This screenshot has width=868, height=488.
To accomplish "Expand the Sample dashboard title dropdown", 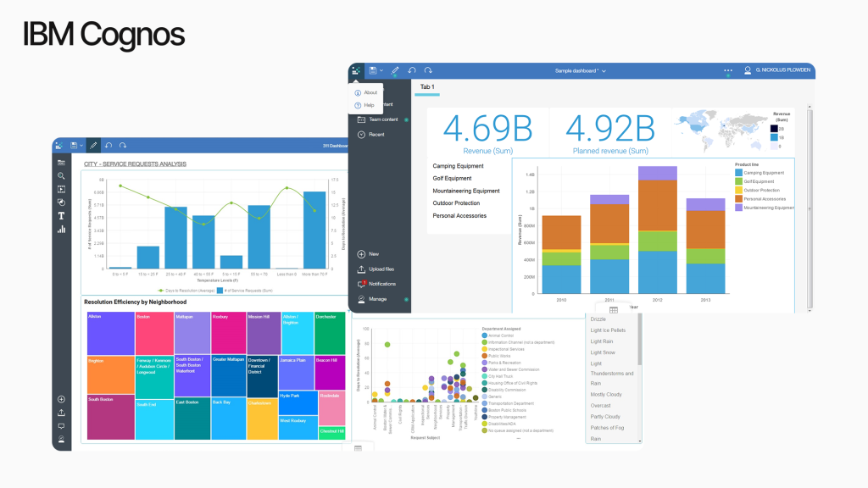I will 604,71.
